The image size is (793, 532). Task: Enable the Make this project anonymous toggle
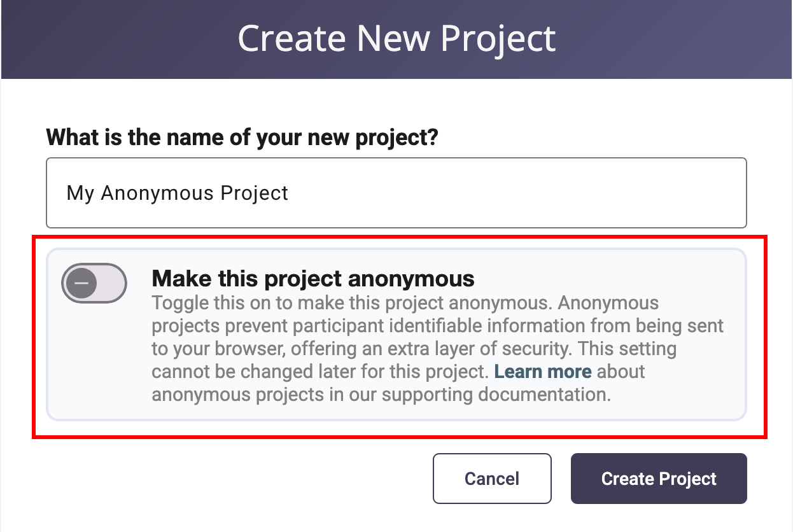94,283
